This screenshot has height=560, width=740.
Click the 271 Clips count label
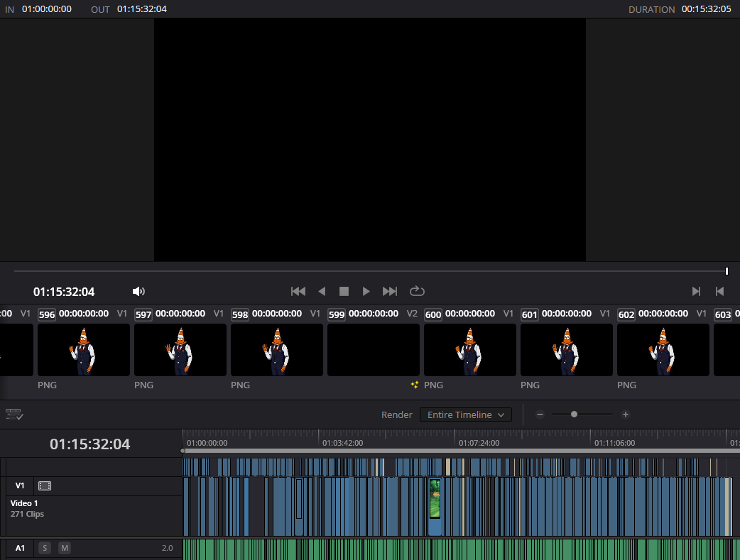(27, 514)
